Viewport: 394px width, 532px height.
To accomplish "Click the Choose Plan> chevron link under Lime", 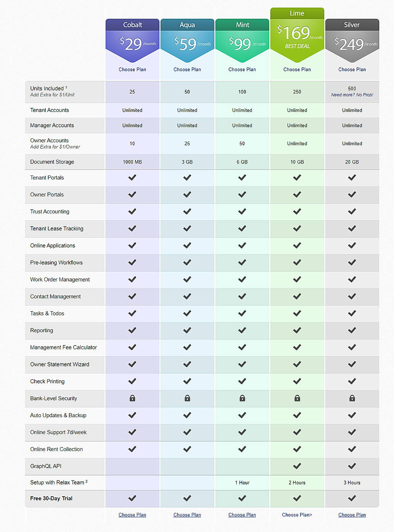I will pos(297,515).
